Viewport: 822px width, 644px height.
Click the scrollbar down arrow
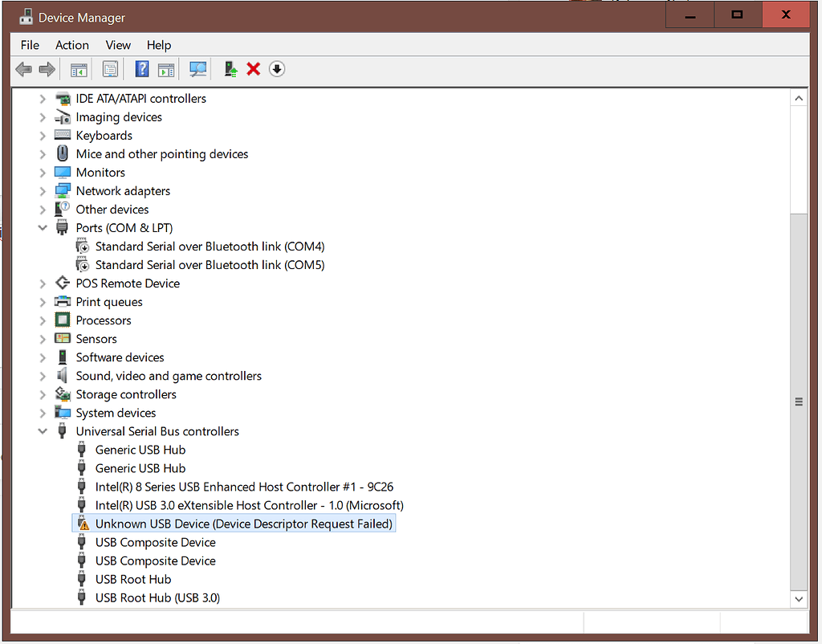click(799, 598)
